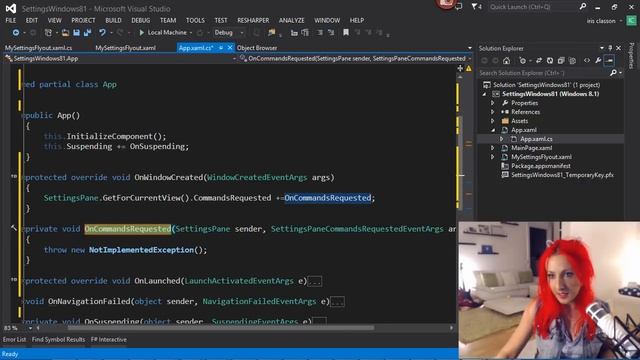Click the editor horizontal scrollbar
This screenshot has height=360, width=640.
point(220,328)
